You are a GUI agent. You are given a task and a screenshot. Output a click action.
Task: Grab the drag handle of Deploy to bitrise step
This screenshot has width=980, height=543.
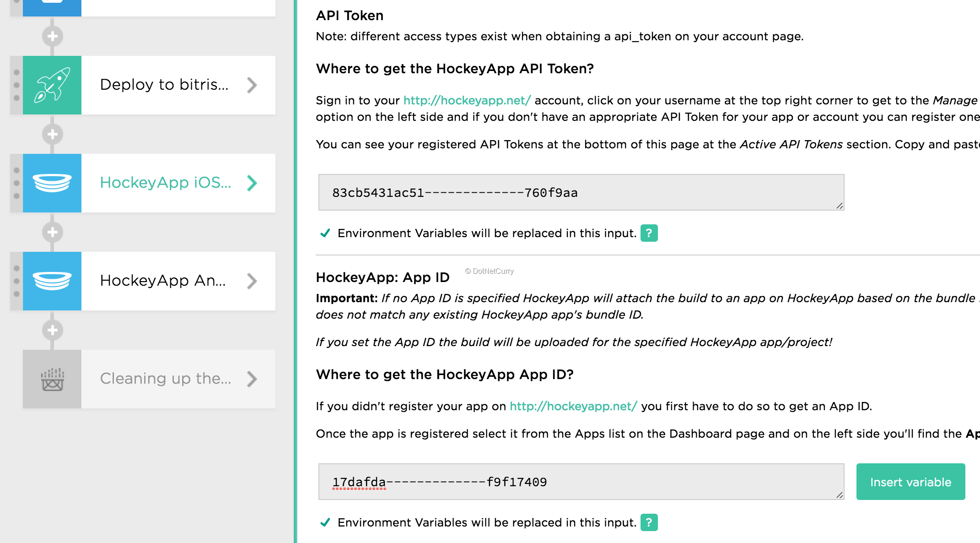pos(16,85)
